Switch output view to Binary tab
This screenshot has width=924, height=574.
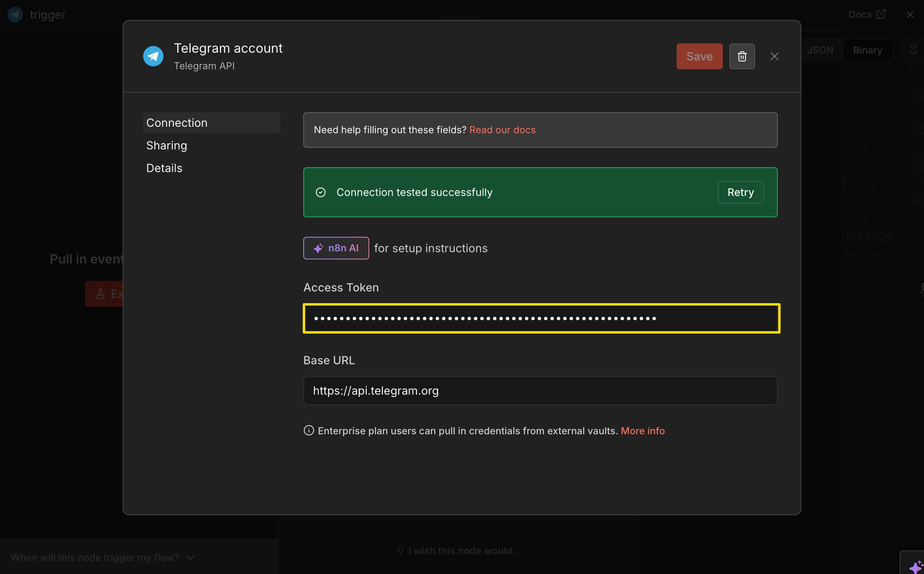tap(867, 50)
